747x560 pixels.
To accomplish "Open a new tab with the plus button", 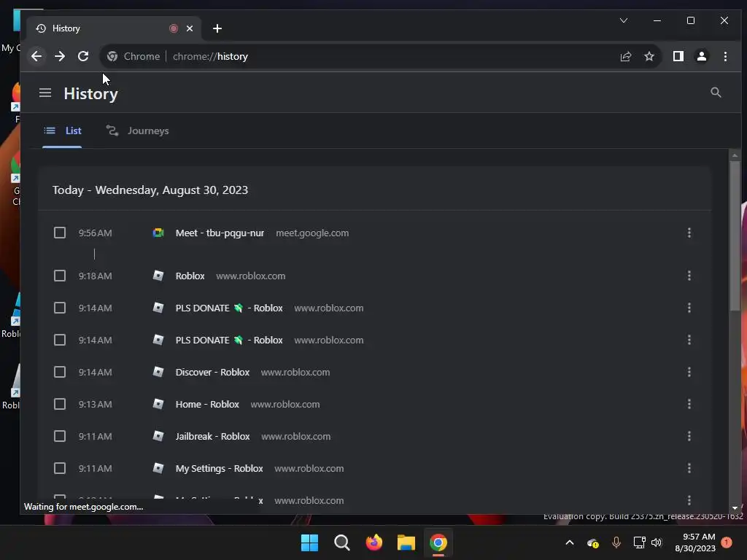I will (x=217, y=28).
